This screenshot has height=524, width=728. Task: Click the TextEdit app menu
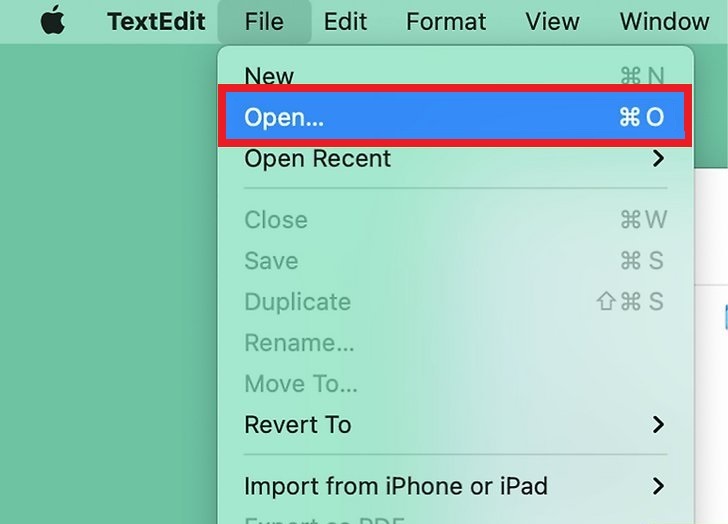click(156, 21)
